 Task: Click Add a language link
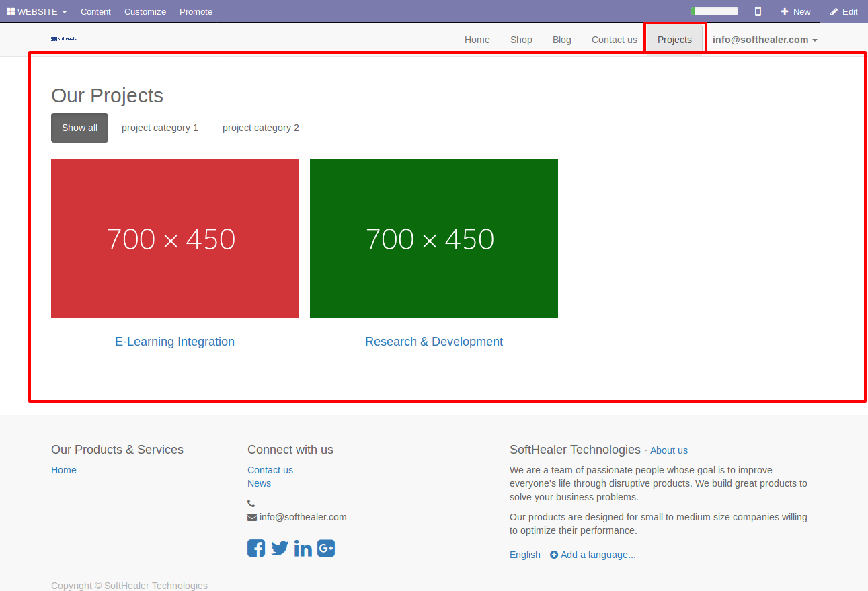593,555
